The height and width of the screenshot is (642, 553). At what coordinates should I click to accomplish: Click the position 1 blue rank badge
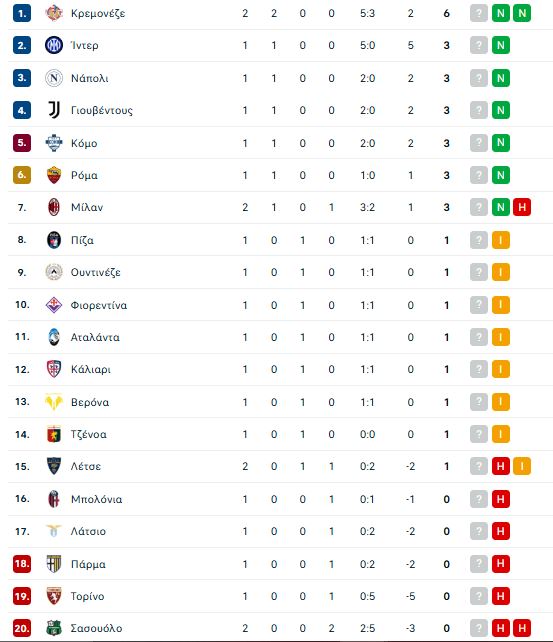click(x=22, y=13)
